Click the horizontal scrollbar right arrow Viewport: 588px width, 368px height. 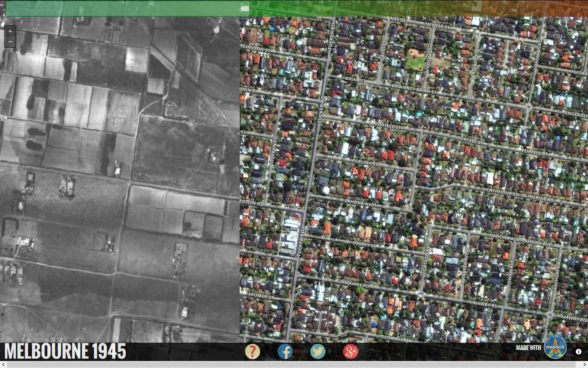(x=584, y=364)
